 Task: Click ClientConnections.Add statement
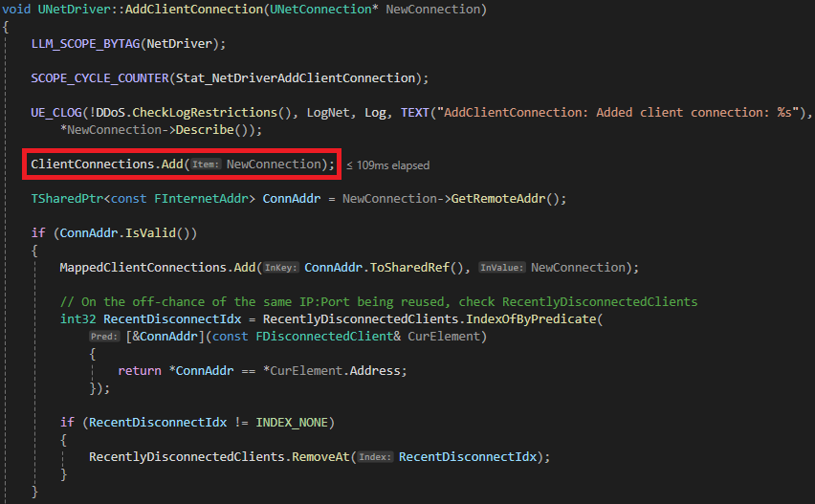coord(183,164)
